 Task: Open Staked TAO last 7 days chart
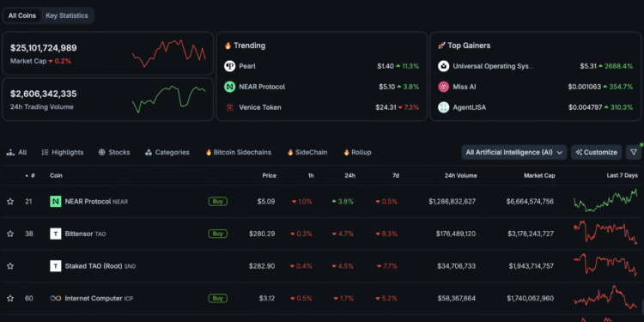click(605, 265)
